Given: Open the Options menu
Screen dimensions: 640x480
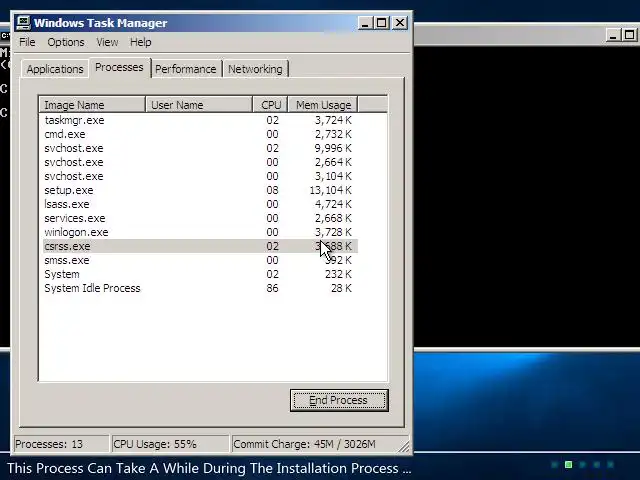Looking at the screenshot, I should (66, 42).
